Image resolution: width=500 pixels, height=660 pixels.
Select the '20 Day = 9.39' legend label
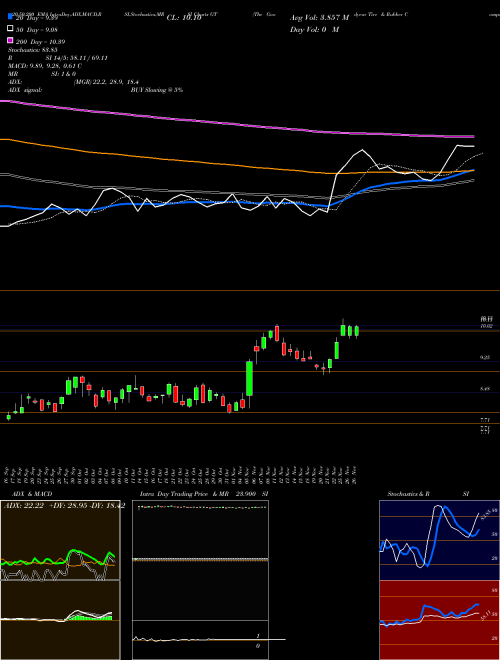click(x=37, y=18)
